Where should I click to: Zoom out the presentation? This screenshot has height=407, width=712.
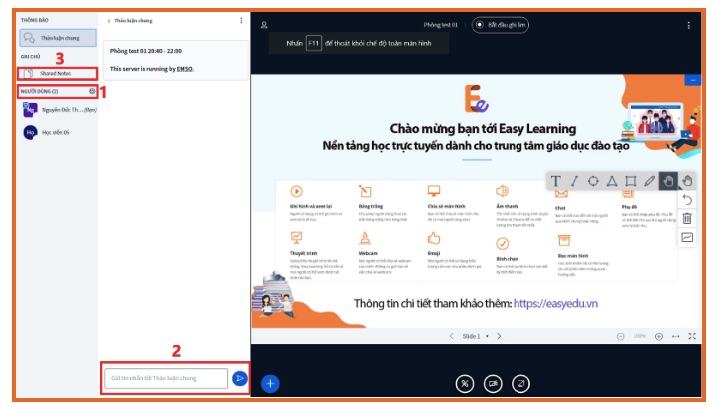click(620, 336)
